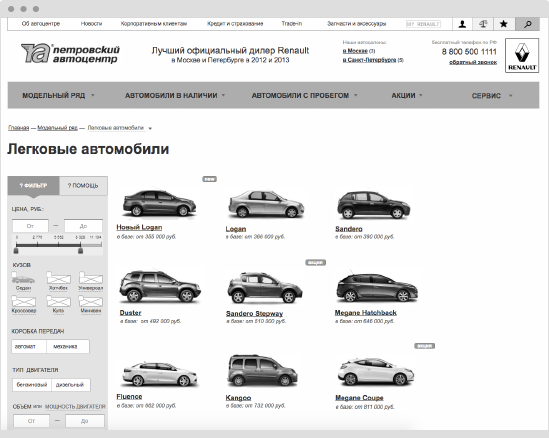Click обратный звонок link
This screenshot has height=438, width=549.
pos(473,62)
